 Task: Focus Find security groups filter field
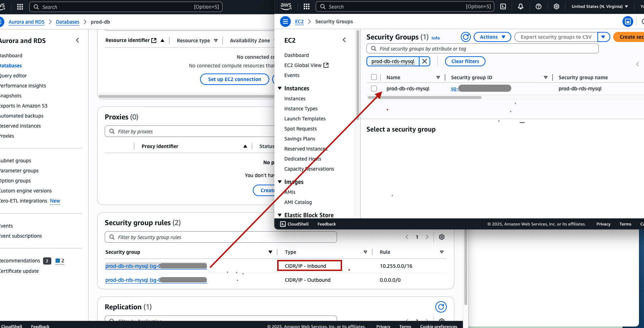pyautogui.click(x=483, y=48)
